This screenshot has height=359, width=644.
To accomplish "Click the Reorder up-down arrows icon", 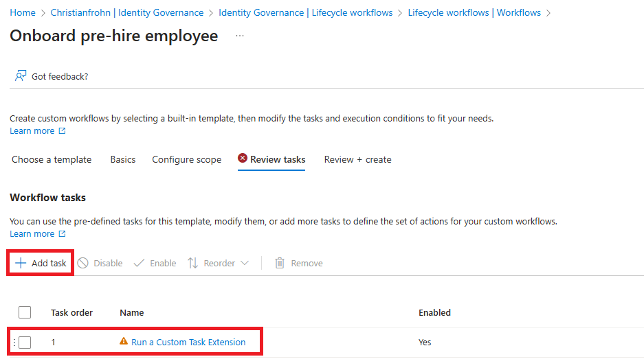I will click(x=193, y=263).
